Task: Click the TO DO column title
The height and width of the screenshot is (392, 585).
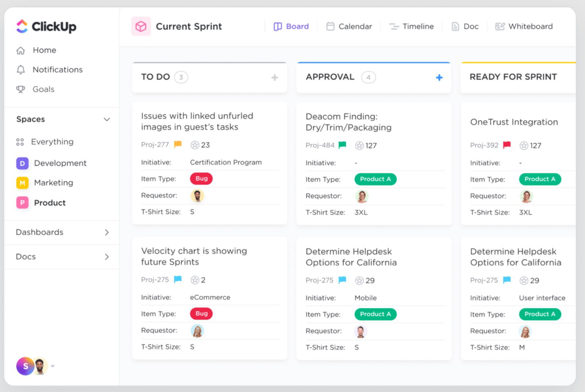Action: coord(156,77)
